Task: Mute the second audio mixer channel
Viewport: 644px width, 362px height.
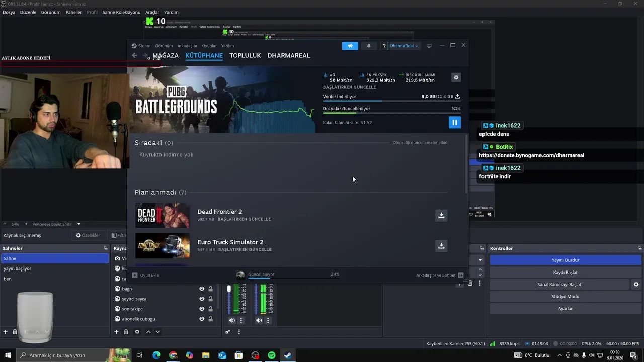Action: pos(259,320)
